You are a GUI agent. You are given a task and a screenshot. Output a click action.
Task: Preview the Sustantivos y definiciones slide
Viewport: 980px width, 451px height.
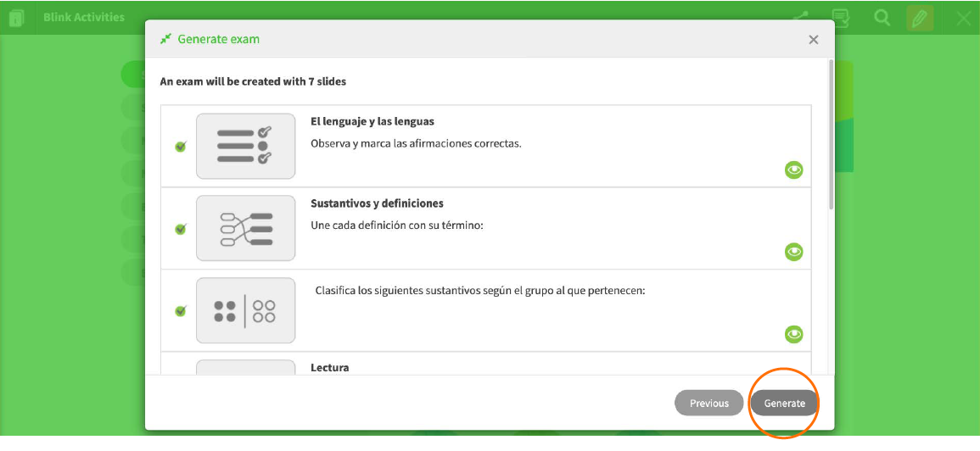[793, 253]
